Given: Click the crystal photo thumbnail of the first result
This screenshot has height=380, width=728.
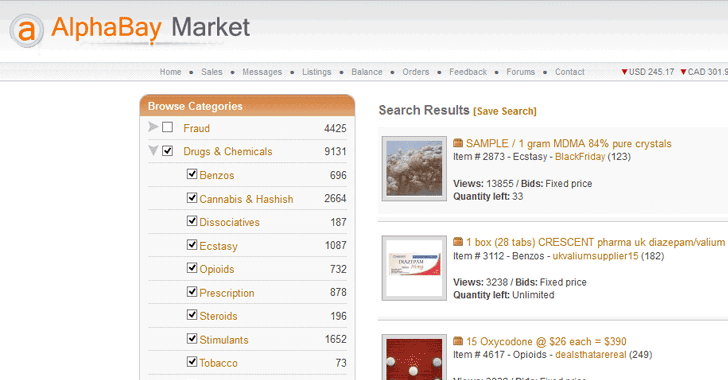Looking at the screenshot, I should [414, 168].
